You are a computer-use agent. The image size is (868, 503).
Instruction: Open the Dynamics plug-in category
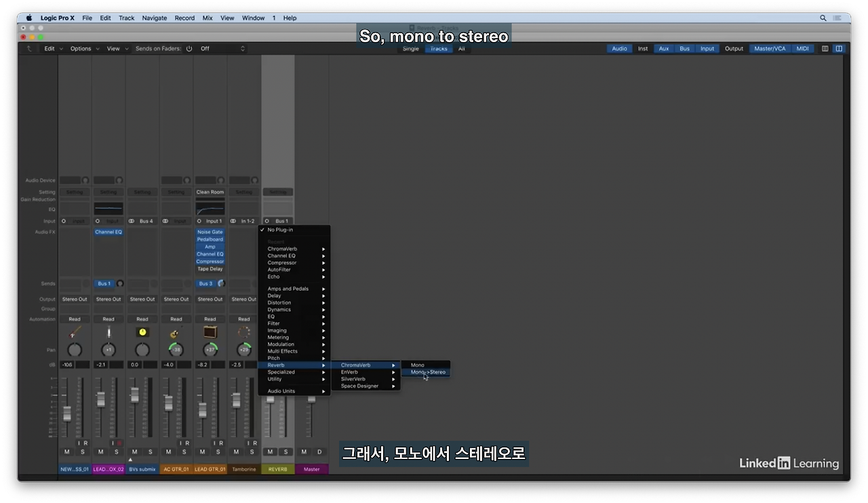[294, 310]
